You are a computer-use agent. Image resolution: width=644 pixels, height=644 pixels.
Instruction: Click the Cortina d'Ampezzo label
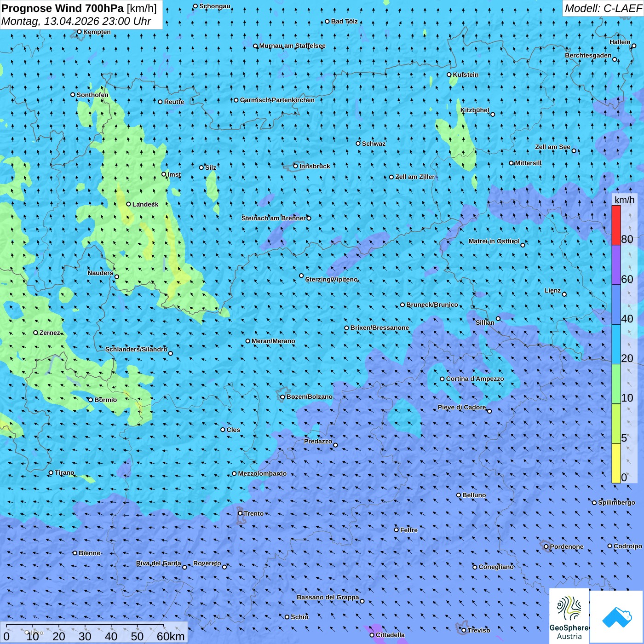475,379
